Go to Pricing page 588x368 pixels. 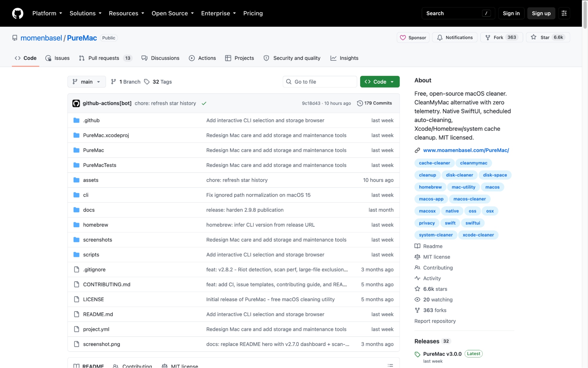(253, 13)
